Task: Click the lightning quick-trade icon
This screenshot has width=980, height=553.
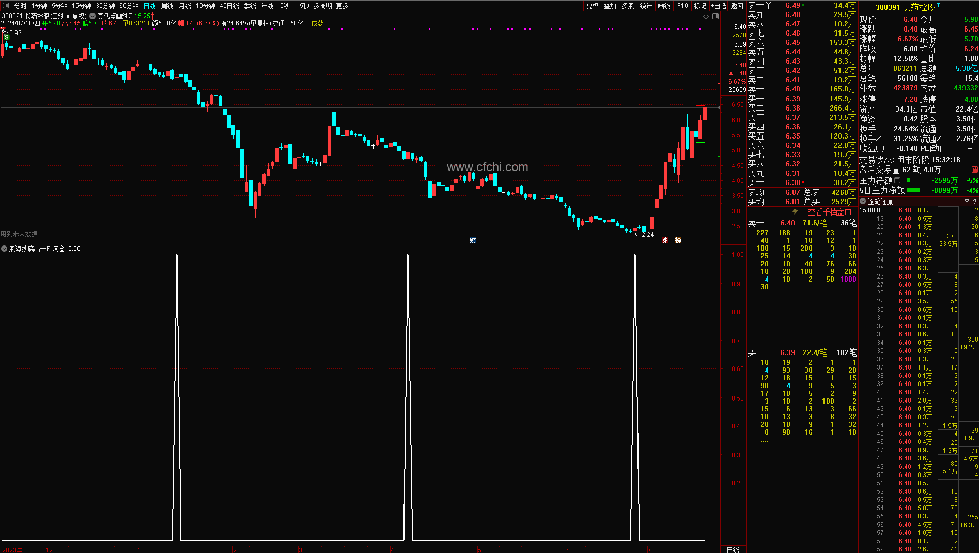Action: [x=795, y=212]
